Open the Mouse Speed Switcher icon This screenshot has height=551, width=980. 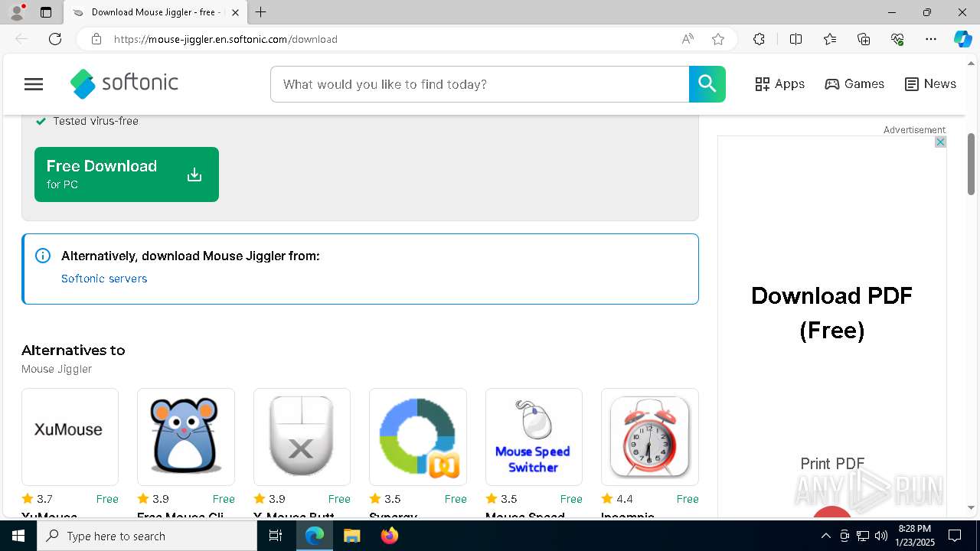(534, 436)
